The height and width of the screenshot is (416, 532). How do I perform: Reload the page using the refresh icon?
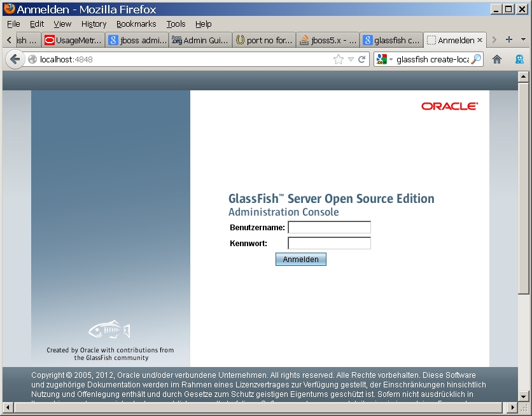(361, 60)
